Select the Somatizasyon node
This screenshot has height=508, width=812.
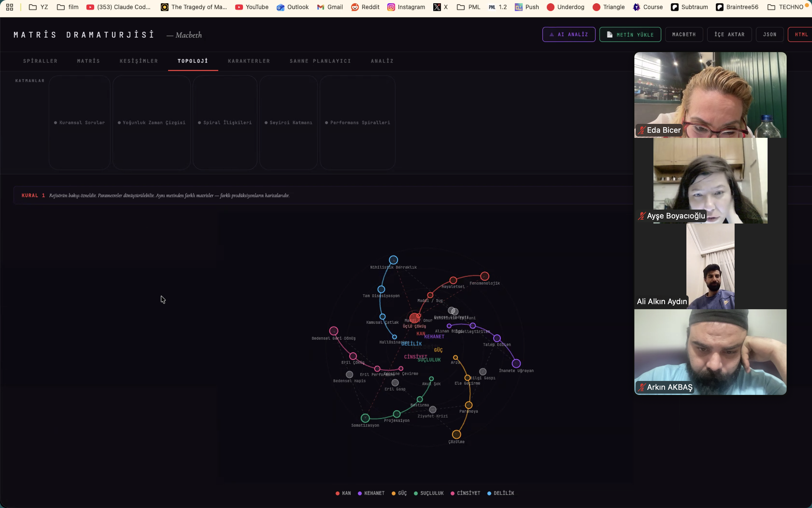(x=365, y=418)
